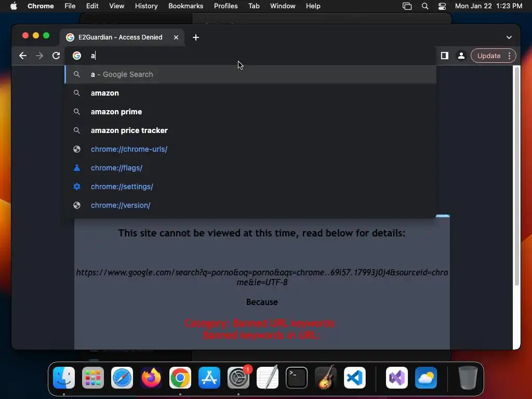Click the forward navigation arrow
This screenshot has height=399, width=532.
click(x=39, y=56)
